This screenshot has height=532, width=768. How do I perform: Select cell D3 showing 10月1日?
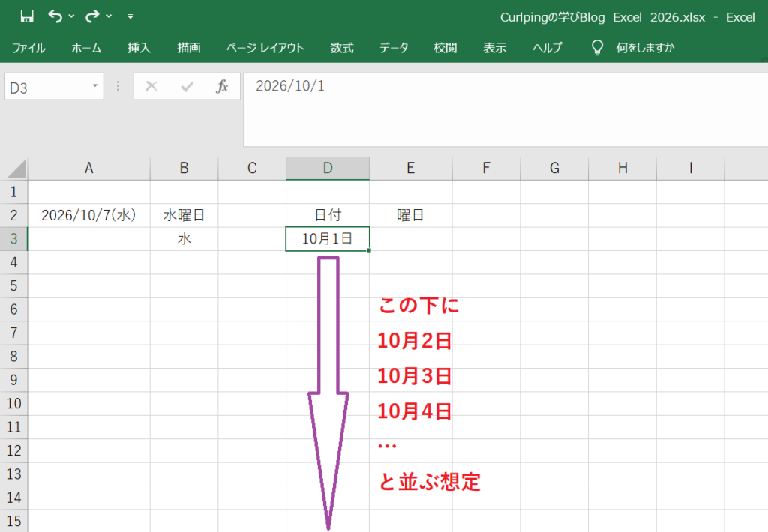[328, 239]
